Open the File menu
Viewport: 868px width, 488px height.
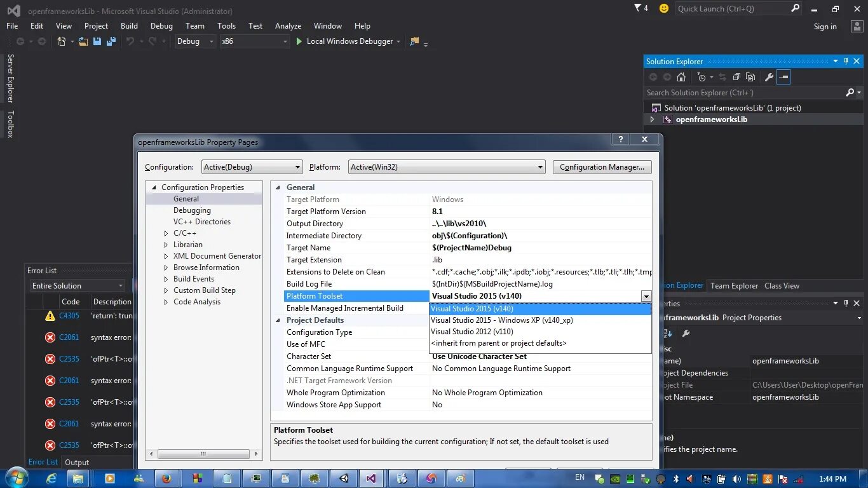pos(12,26)
